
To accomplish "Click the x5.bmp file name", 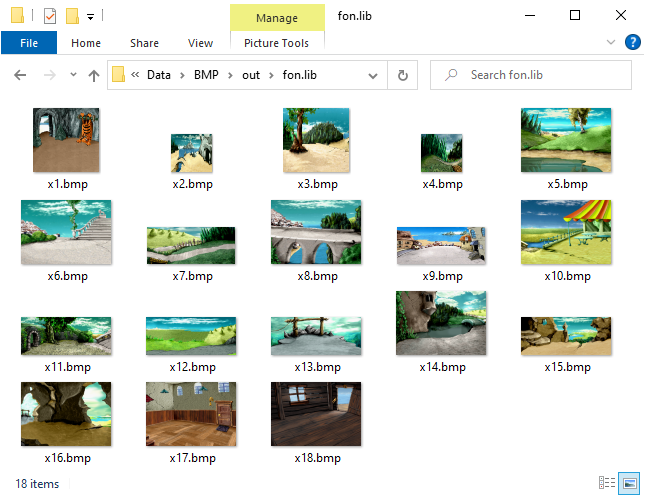I will 567,184.
